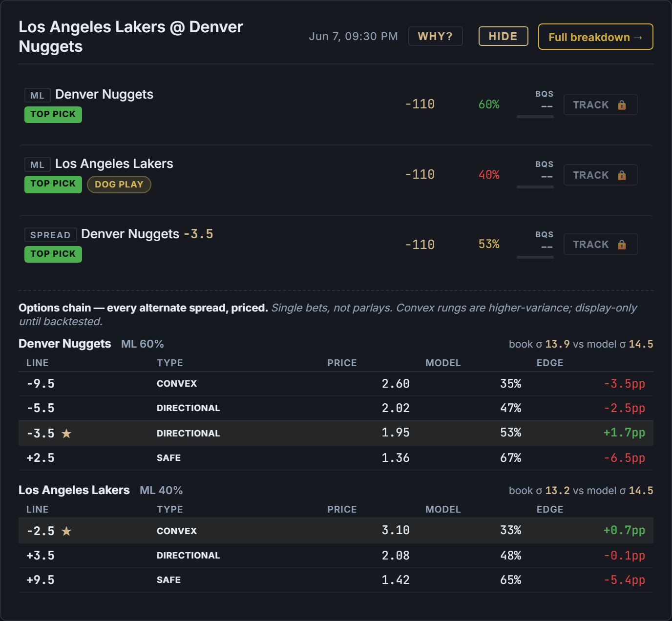Screen dimensions: 672x621
Task: Click the 1.95 price cell
Action: (x=396, y=433)
